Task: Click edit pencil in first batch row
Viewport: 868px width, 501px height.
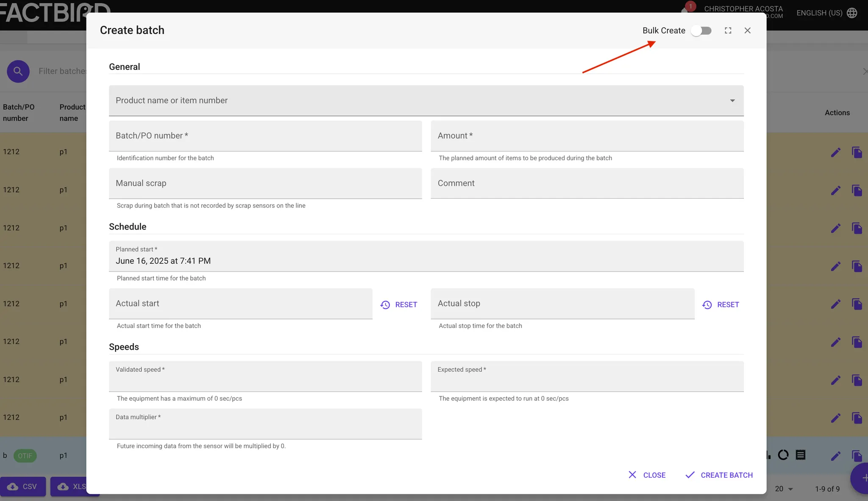Action: point(835,152)
